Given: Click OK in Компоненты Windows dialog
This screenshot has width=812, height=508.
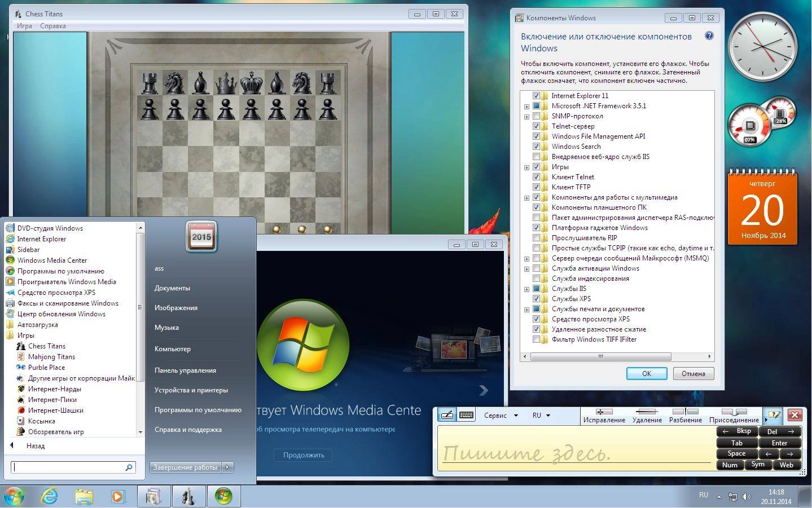Looking at the screenshot, I should tap(647, 374).
